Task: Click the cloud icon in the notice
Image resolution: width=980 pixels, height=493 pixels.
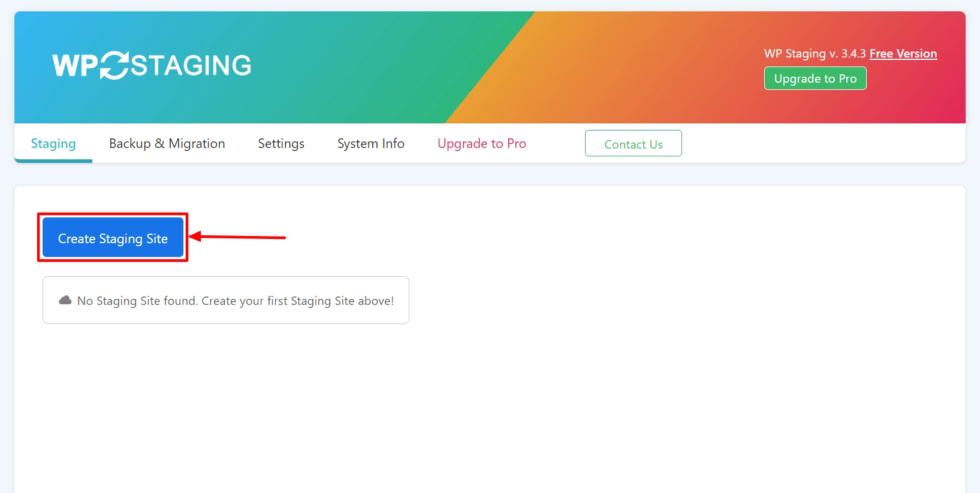Action: point(65,300)
